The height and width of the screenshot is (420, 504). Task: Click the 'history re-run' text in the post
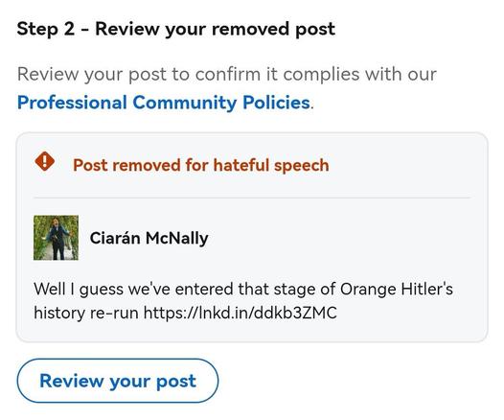(x=86, y=313)
